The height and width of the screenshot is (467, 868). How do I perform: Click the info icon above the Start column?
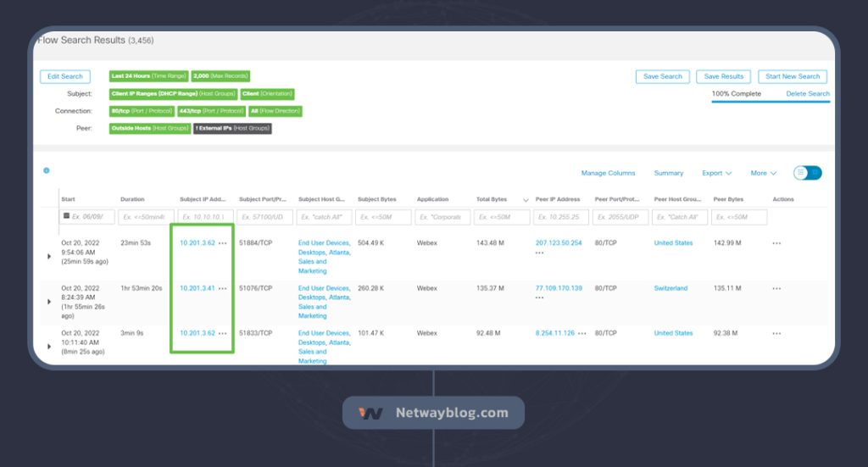pos(47,170)
